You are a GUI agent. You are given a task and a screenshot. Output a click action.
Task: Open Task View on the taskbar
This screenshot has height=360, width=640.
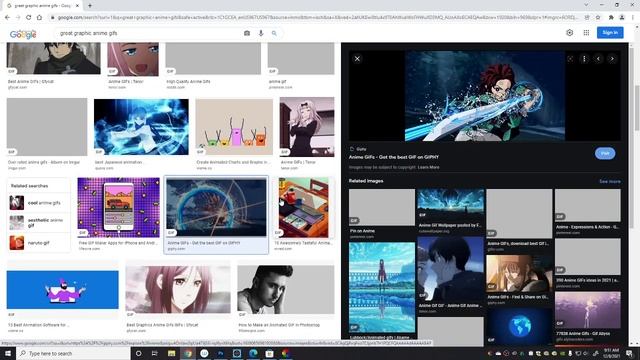154,353
